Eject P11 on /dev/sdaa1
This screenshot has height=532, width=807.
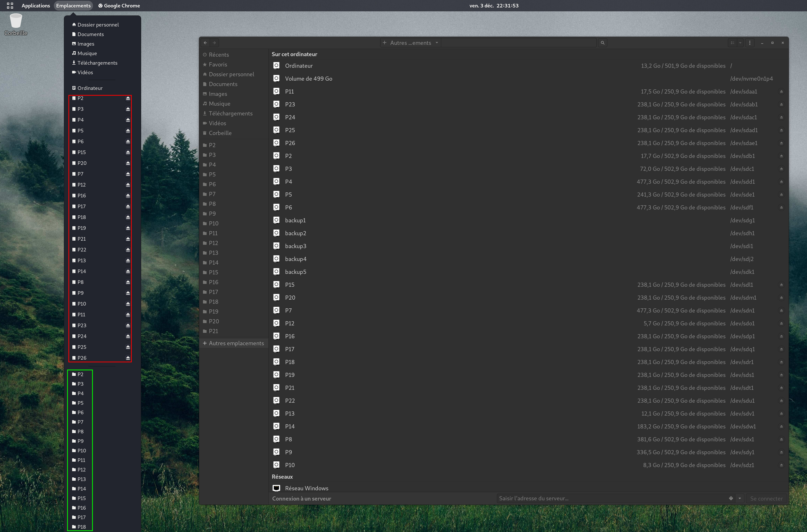point(781,92)
